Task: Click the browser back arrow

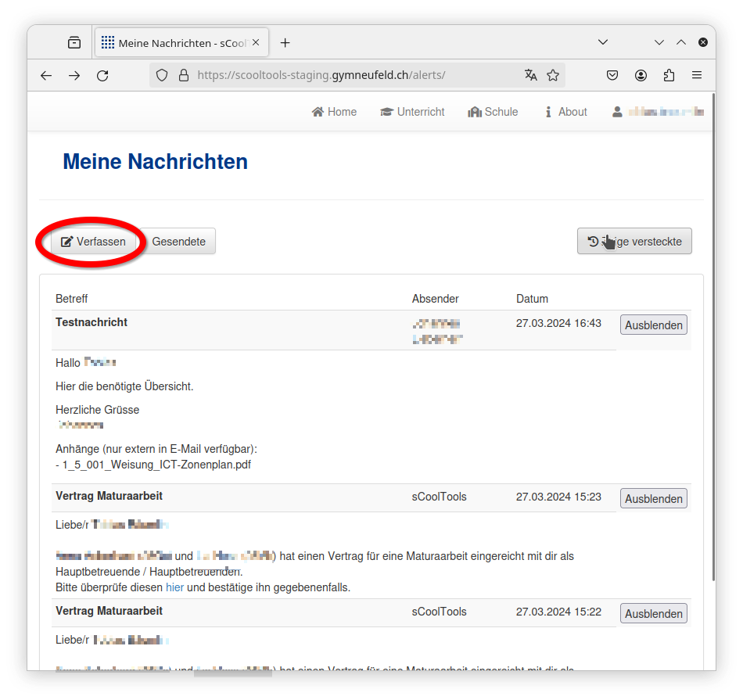Action: [46, 76]
